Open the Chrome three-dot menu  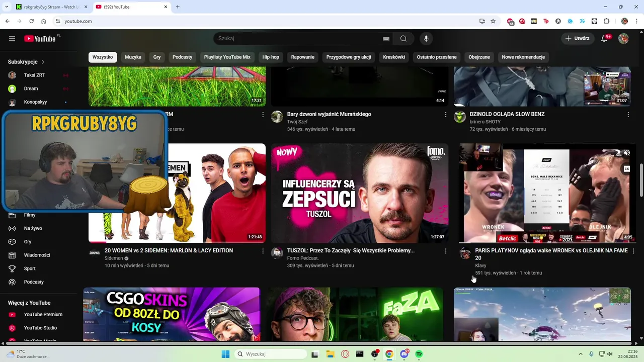click(x=636, y=21)
